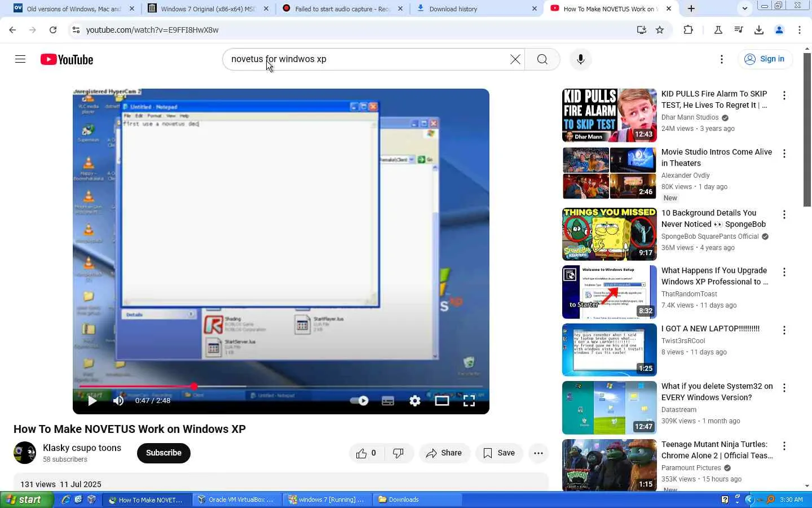Play the paused video
The image size is (812, 508).
point(92,401)
